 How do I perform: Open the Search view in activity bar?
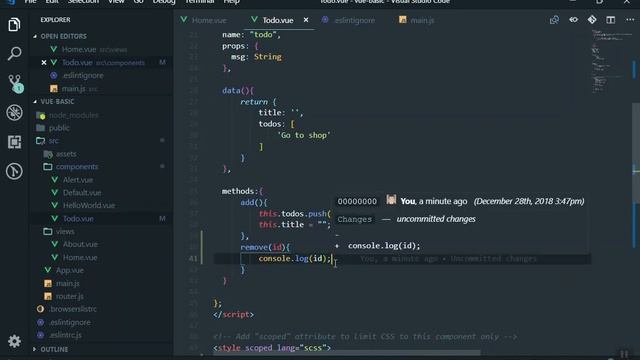[x=14, y=53]
